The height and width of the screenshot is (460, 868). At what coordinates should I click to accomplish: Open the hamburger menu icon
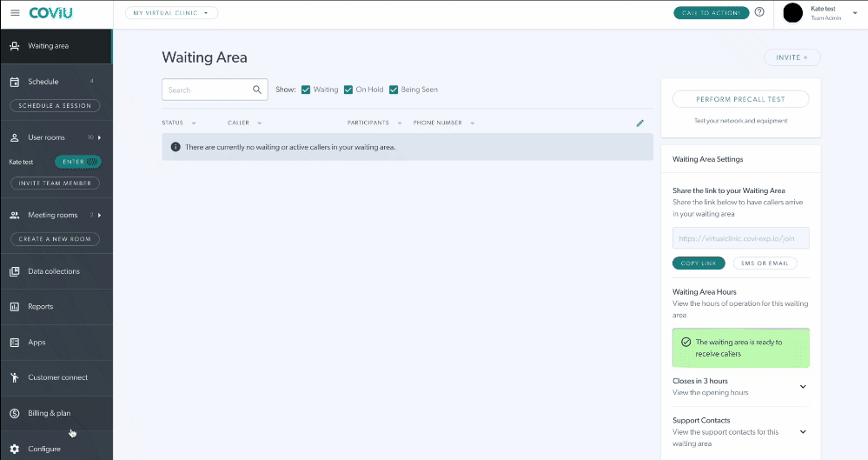(14, 13)
